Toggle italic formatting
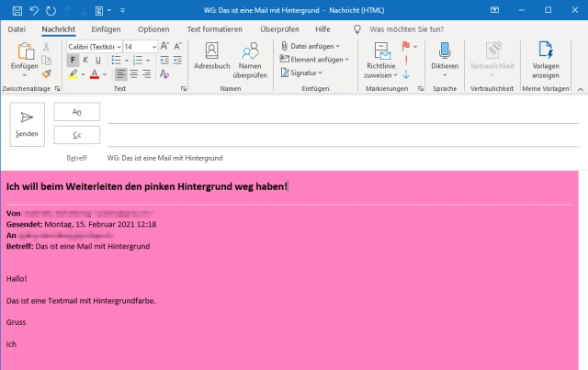Image resolution: width=588 pixels, height=370 pixels. pyautogui.click(x=85, y=60)
